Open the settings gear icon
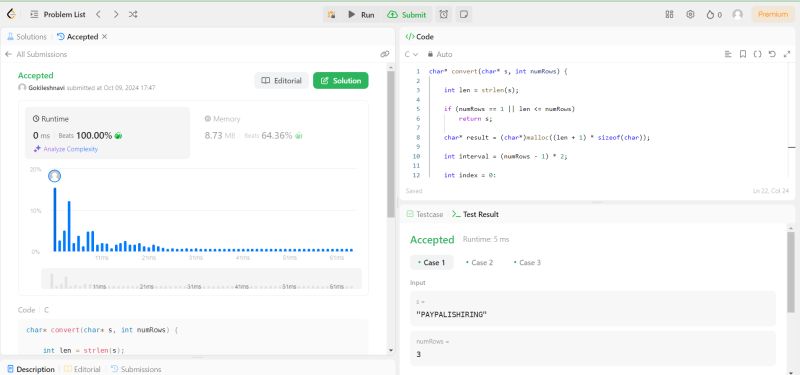800x375 pixels. pyautogui.click(x=690, y=14)
